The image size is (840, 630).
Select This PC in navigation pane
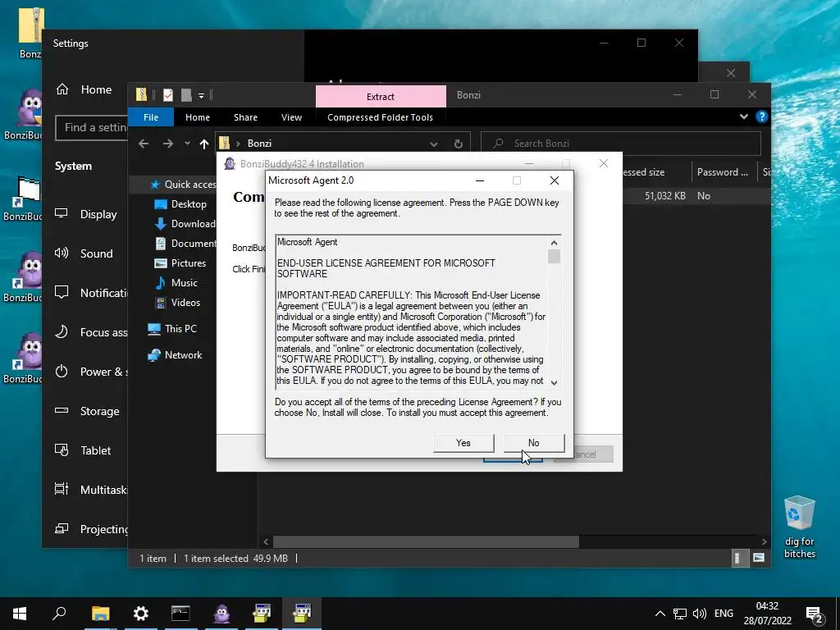(x=172, y=329)
